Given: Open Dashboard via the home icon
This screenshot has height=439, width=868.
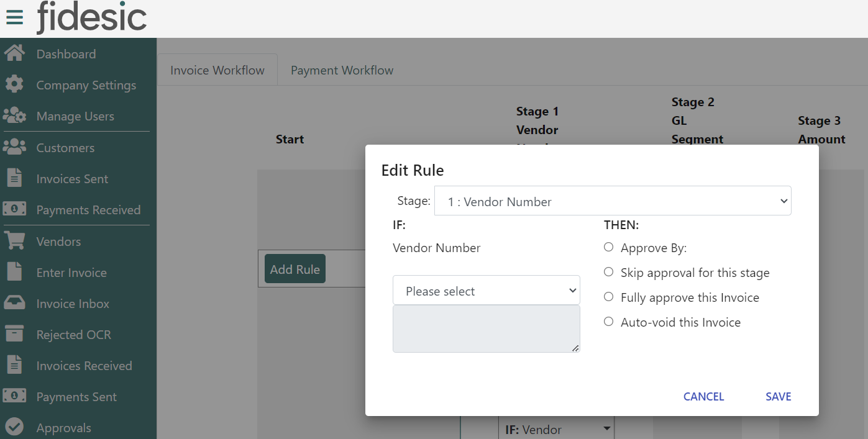Looking at the screenshot, I should coord(14,54).
